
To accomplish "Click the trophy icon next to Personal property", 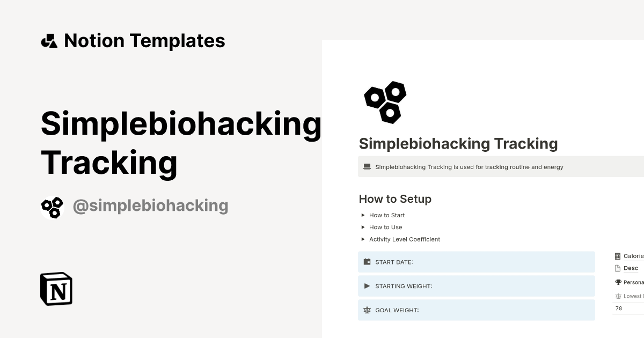I will [x=617, y=282].
